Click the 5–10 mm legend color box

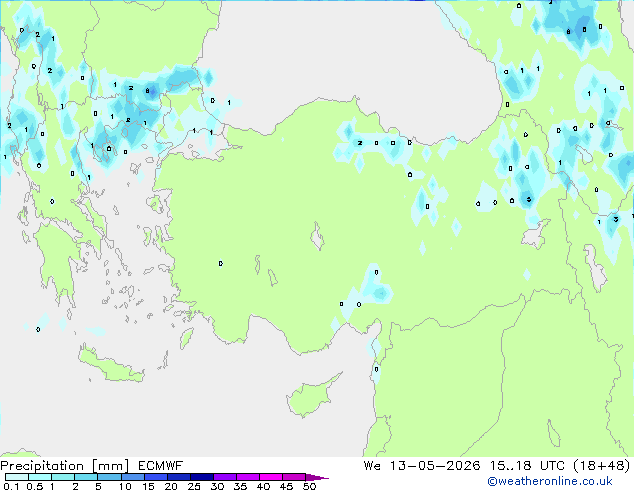109,477
